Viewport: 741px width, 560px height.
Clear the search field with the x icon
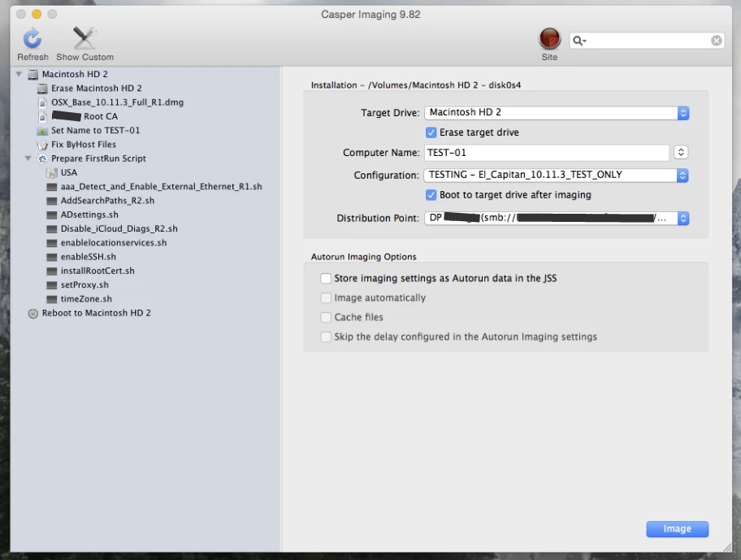click(716, 41)
